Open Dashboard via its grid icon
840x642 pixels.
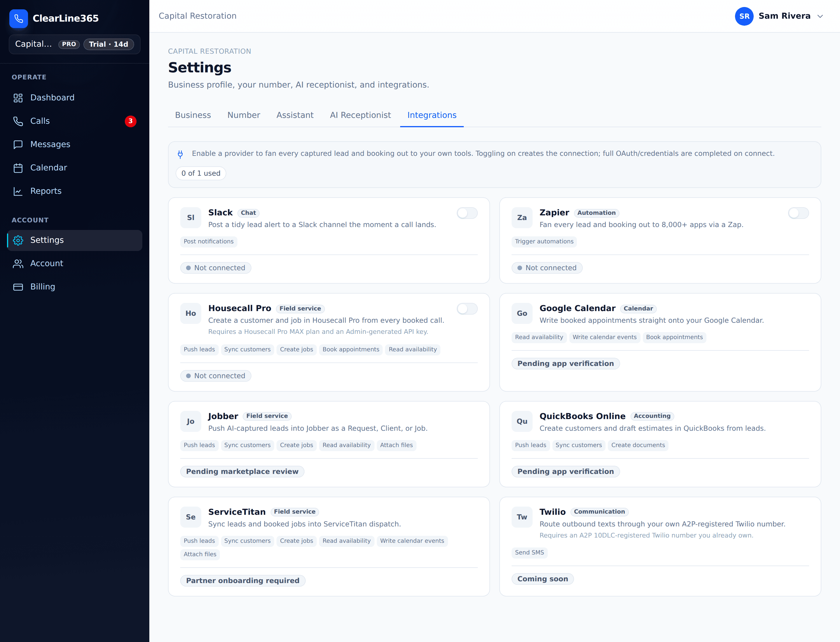click(18, 98)
